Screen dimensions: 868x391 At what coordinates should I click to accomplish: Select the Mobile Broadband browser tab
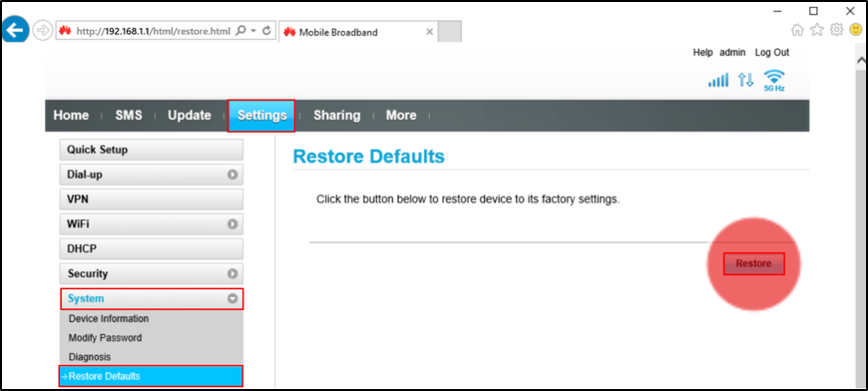tap(358, 32)
